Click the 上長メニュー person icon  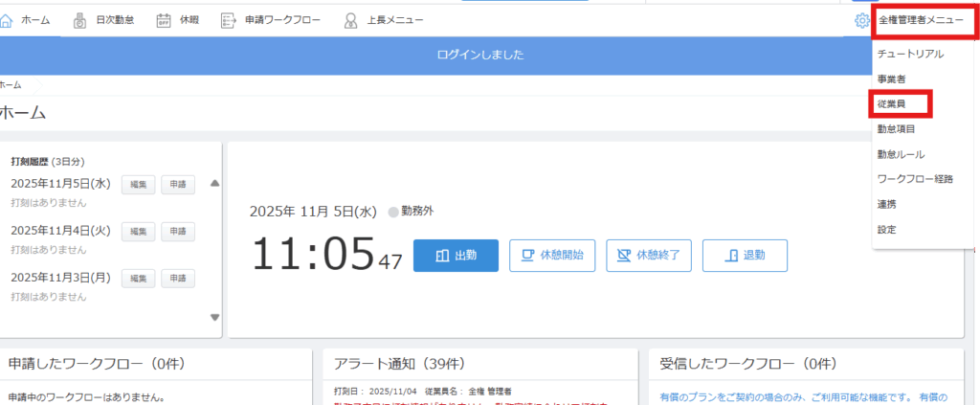pos(351,20)
